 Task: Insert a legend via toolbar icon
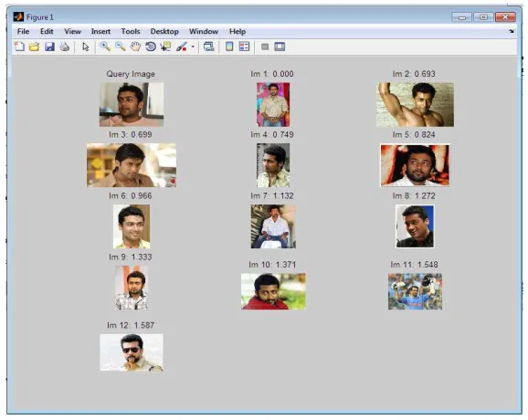coord(245,47)
